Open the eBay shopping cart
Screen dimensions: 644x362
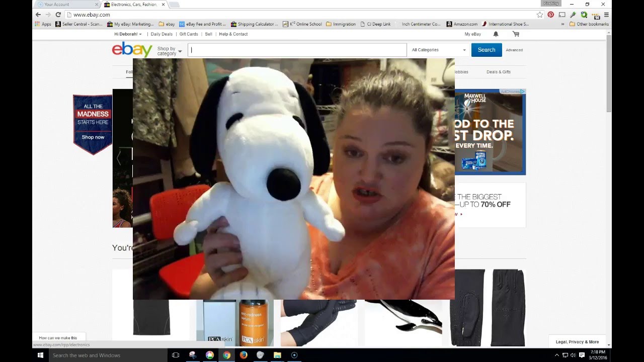pyautogui.click(x=516, y=34)
